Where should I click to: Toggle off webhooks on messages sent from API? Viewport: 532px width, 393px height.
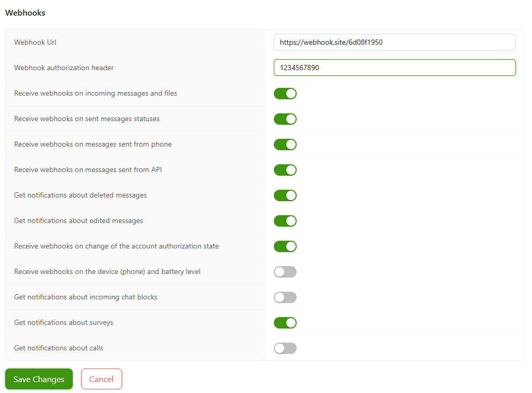285,170
